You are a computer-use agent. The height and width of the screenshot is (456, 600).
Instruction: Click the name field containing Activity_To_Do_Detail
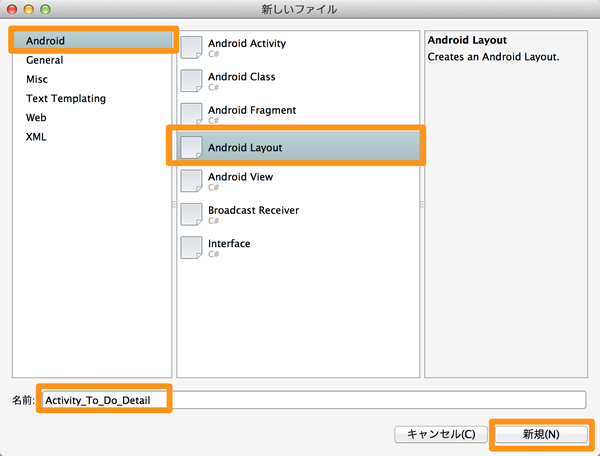[313, 400]
